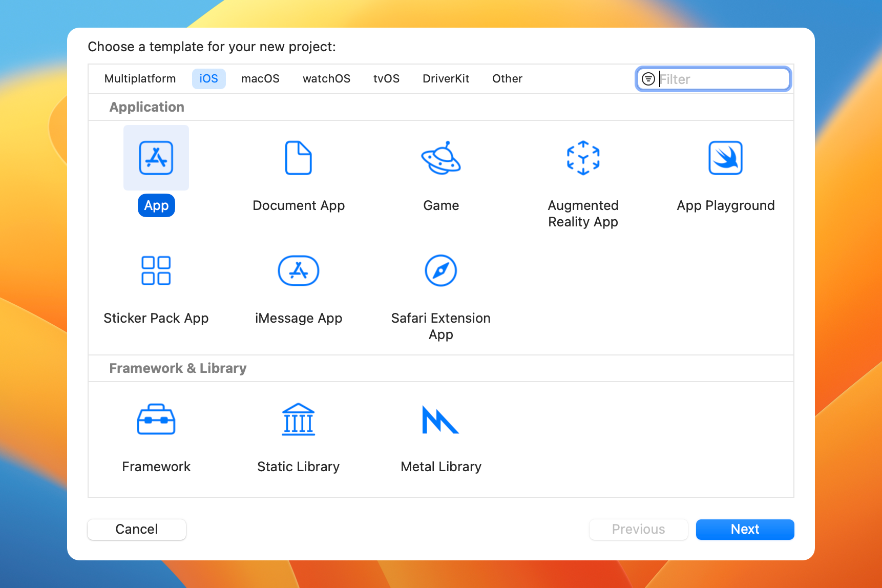Click the highlighted "App" label
Screen dimensions: 882x588
pyautogui.click(x=156, y=205)
